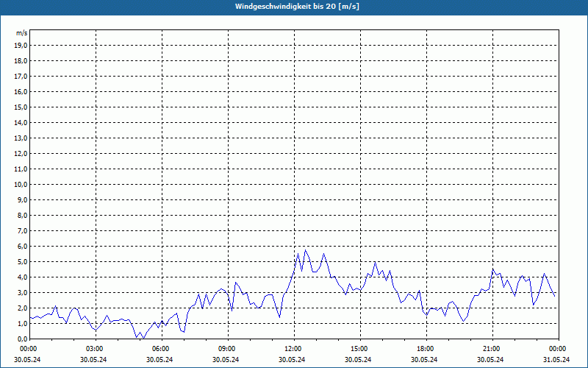Click the 9,0 y-axis value
The height and width of the screenshot is (368, 588).
(x=23, y=199)
